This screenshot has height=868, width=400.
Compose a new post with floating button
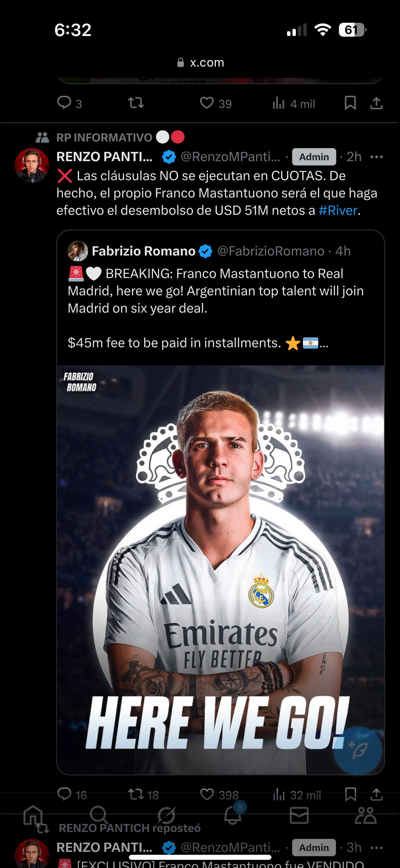[x=358, y=751]
